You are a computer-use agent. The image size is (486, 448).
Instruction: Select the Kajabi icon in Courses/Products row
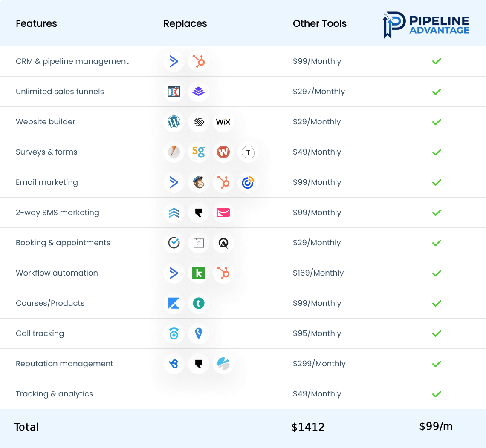coord(174,304)
